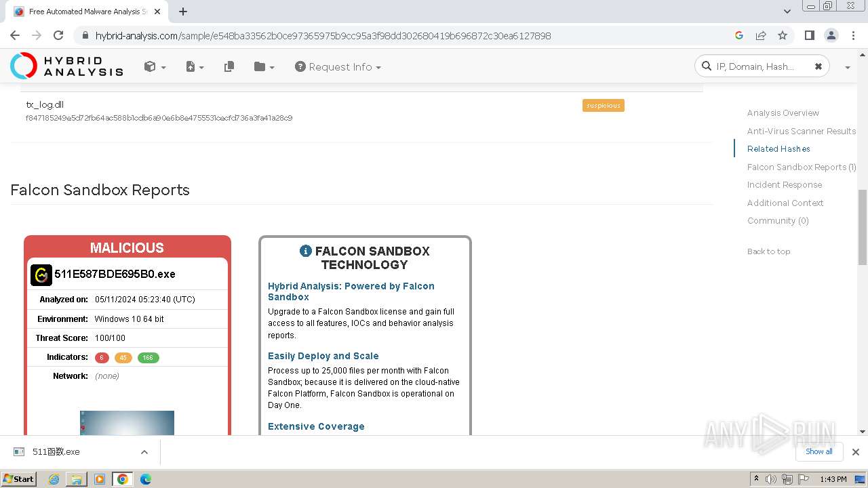Clear the search field with the X icon
The image size is (868, 488).
coord(818,66)
